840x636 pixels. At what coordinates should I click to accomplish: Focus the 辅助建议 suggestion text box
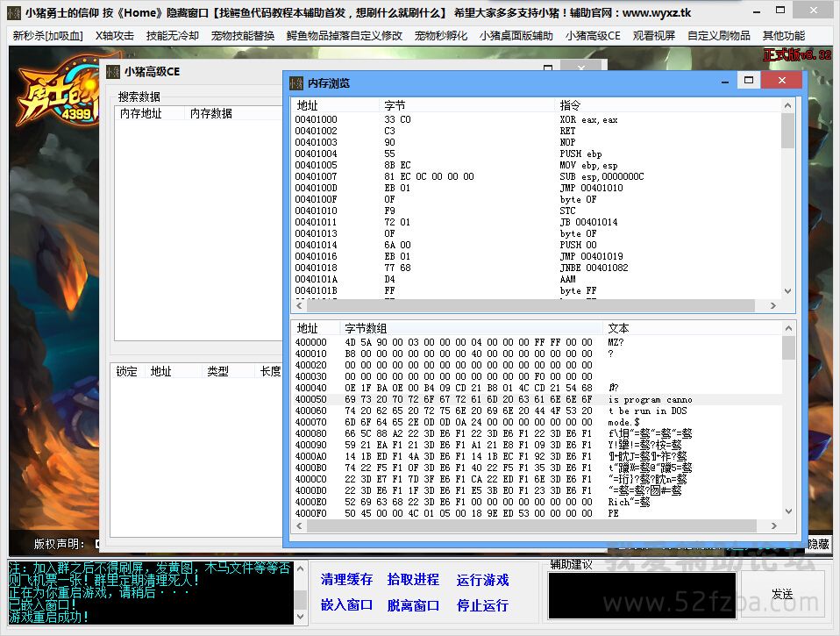[x=641, y=595]
